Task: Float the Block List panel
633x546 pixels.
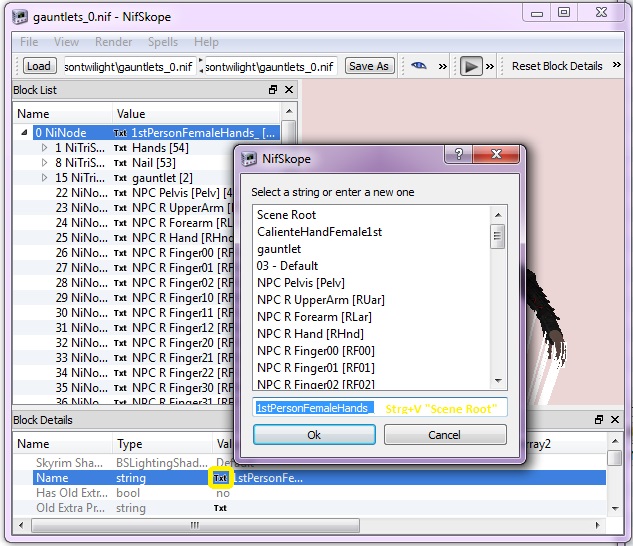Action: click(273, 90)
